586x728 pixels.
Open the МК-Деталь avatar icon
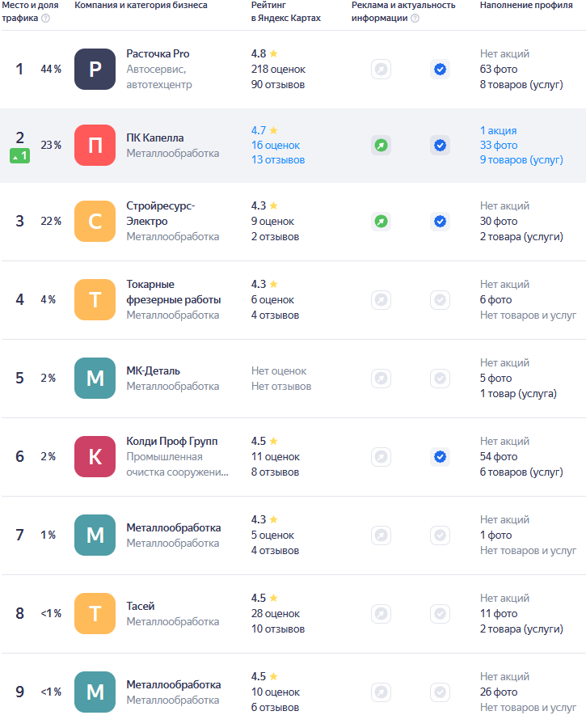(x=95, y=379)
